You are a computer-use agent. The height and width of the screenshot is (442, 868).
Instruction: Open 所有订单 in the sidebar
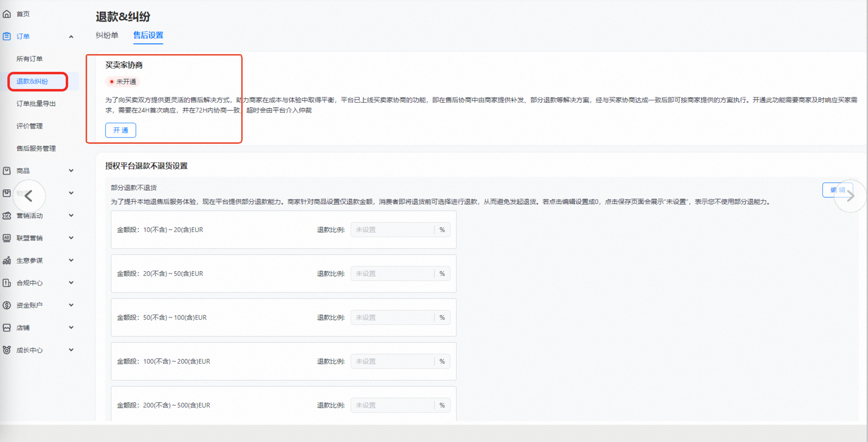point(30,59)
